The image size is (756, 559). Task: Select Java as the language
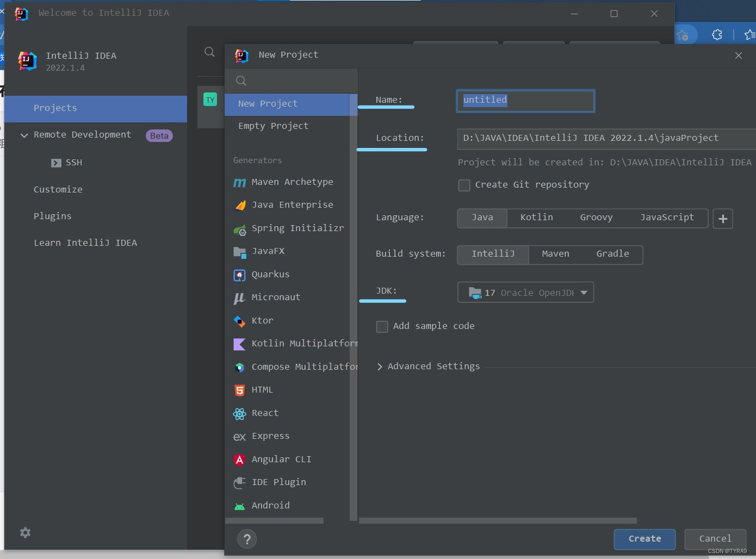coord(482,218)
